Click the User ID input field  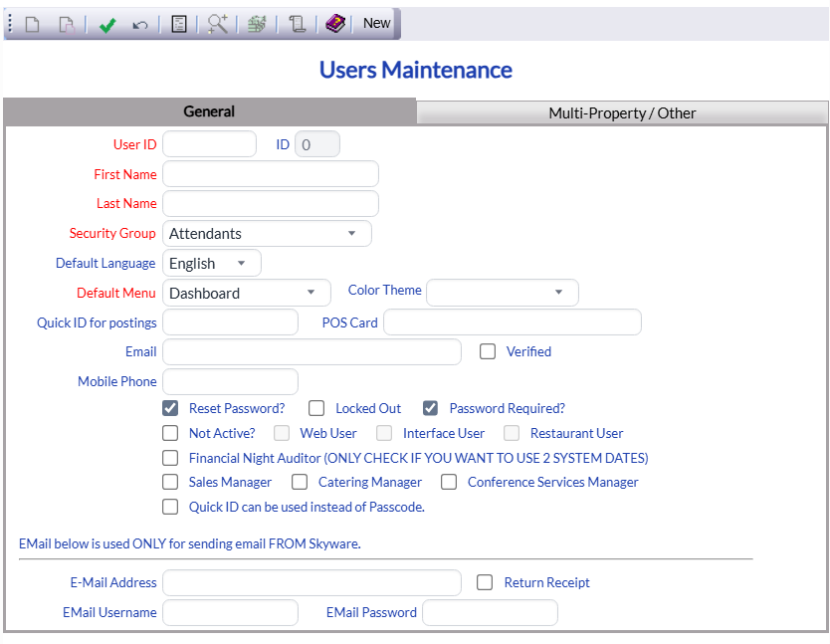click(x=209, y=144)
